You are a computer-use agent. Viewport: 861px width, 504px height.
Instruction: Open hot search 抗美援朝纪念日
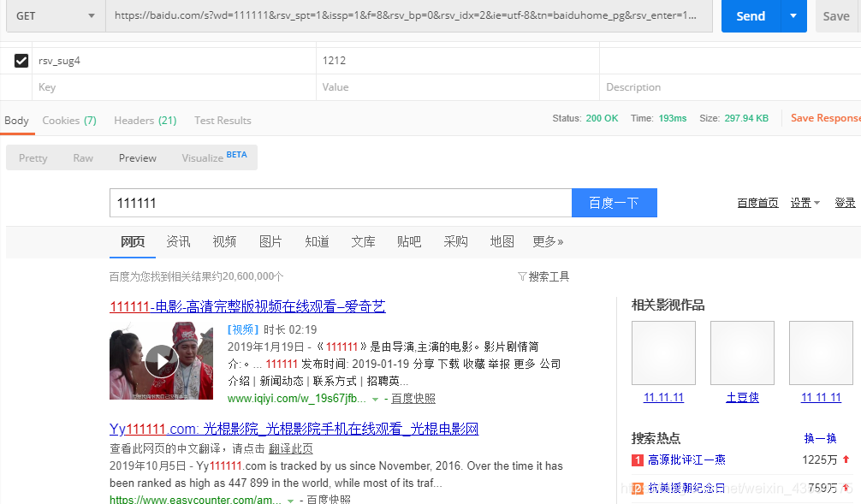(686, 488)
